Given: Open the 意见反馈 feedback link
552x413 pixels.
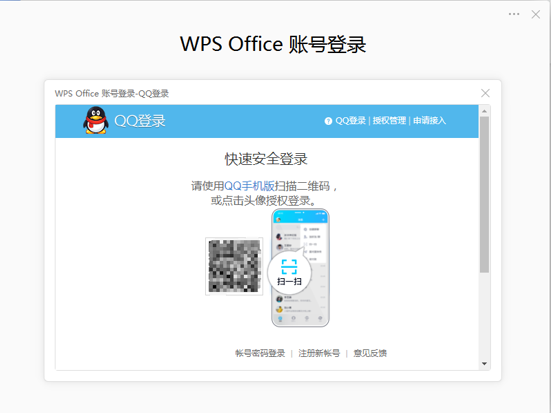Looking at the screenshot, I should pos(370,353).
